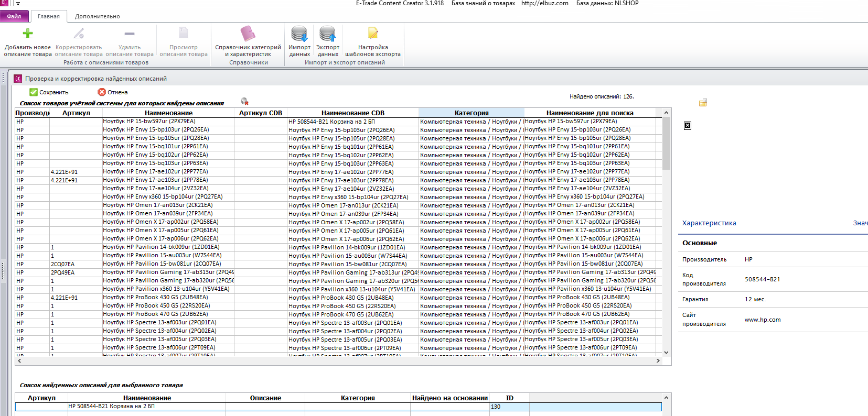Click the Найдено на основании column header
Image resolution: width=868 pixels, height=416 pixels.
pyautogui.click(x=450, y=398)
